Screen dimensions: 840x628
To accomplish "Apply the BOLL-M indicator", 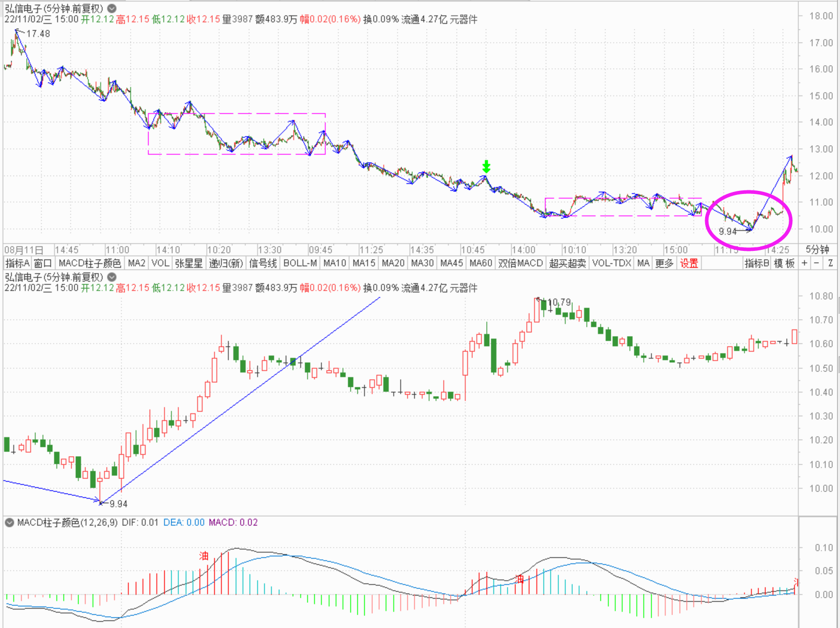I will coord(300,263).
